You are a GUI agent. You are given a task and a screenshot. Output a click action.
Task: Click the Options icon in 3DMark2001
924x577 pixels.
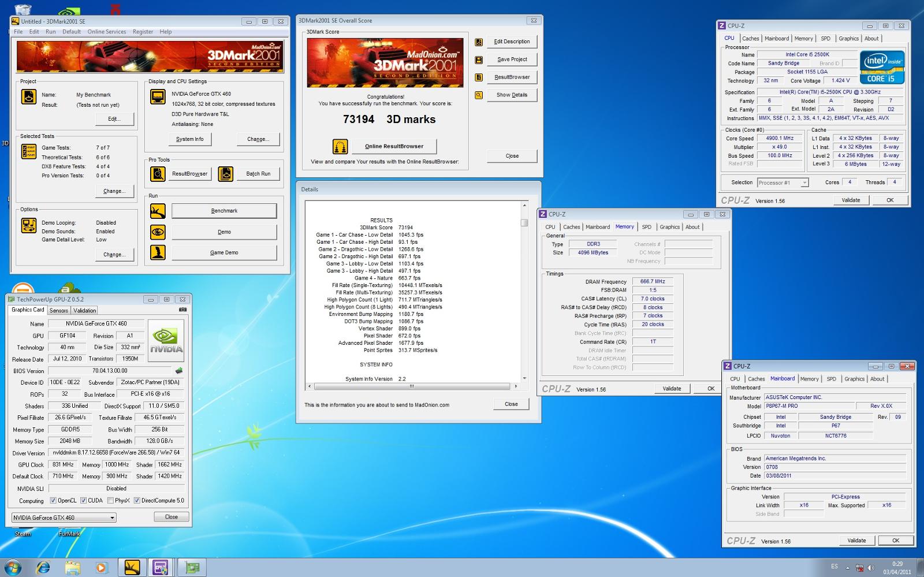(x=29, y=226)
